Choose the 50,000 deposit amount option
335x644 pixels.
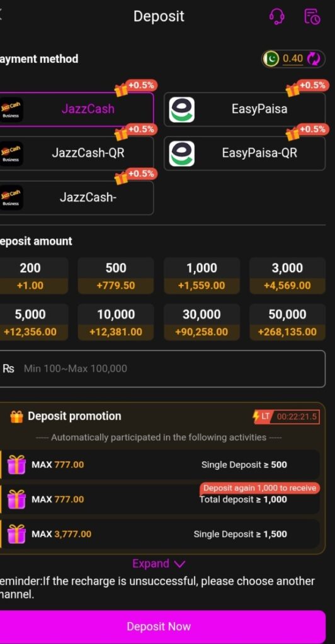tap(287, 322)
